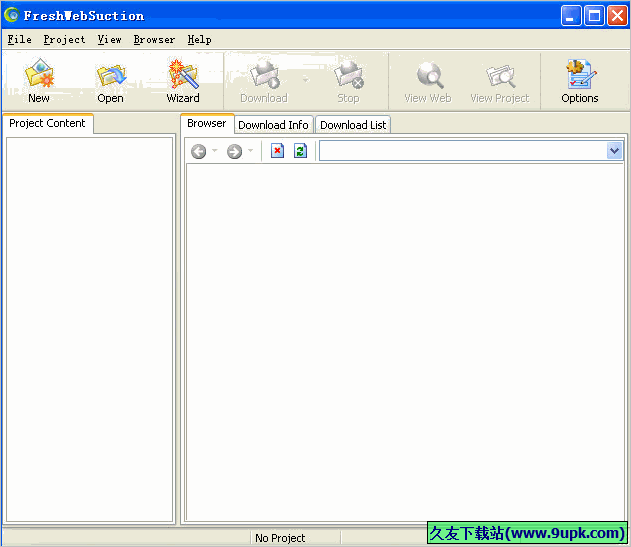Maximize the FreshWebSuction window

(594, 16)
